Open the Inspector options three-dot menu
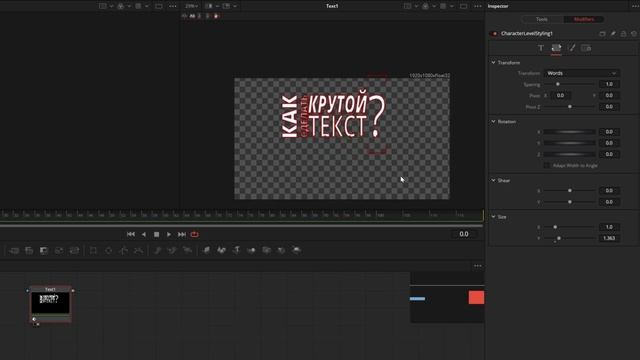 tap(635, 6)
